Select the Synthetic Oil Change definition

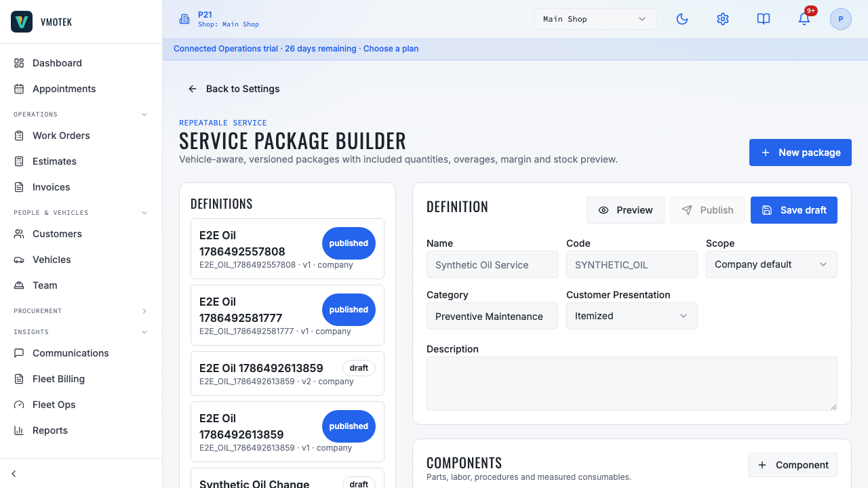click(288, 478)
